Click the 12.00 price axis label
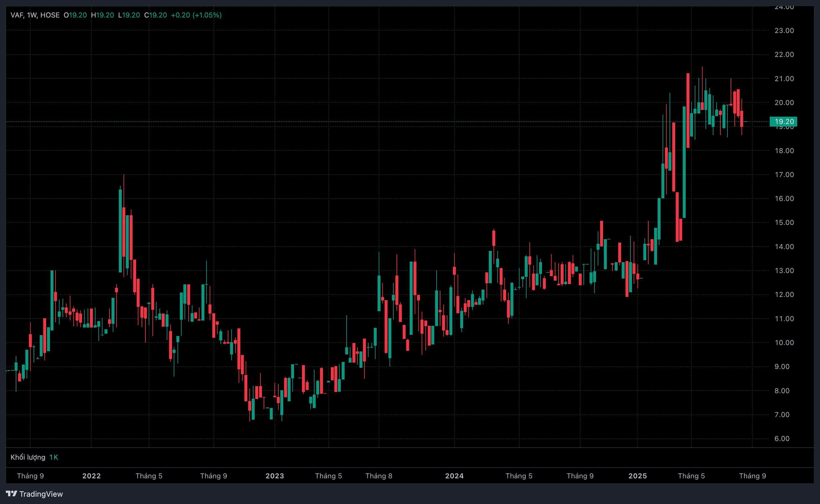This screenshot has height=504, width=820. click(784, 294)
